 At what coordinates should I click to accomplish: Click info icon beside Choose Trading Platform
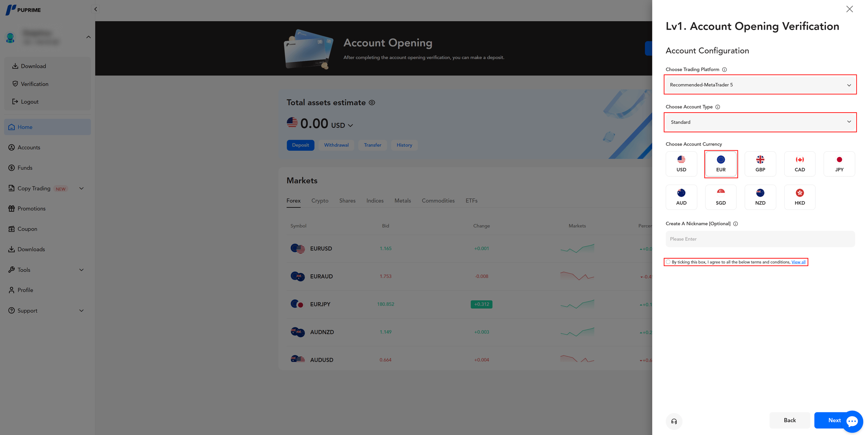[724, 69]
